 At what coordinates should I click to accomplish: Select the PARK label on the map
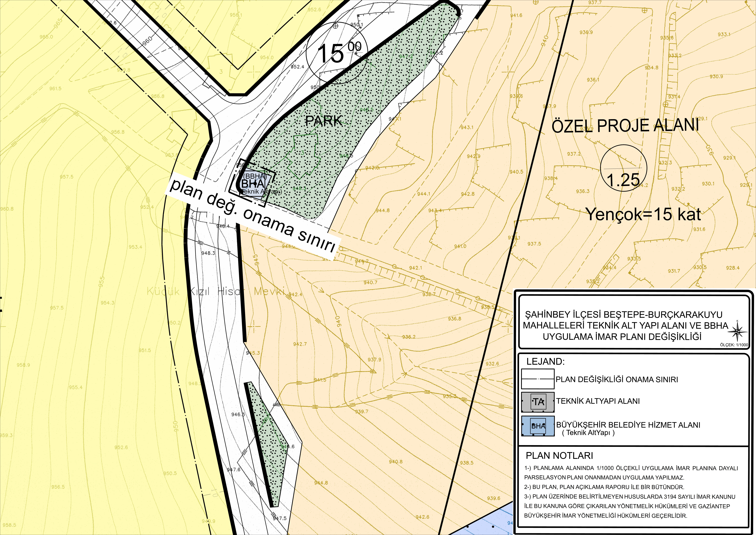(x=324, y=121)
